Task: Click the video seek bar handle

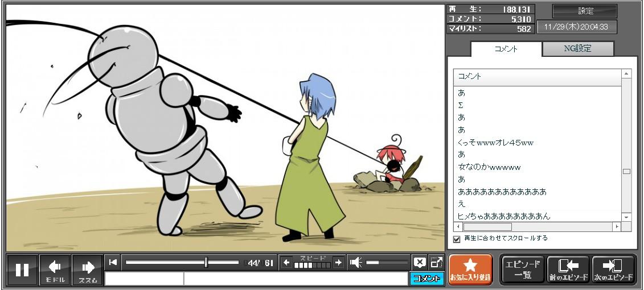Action: click(206, 262)
